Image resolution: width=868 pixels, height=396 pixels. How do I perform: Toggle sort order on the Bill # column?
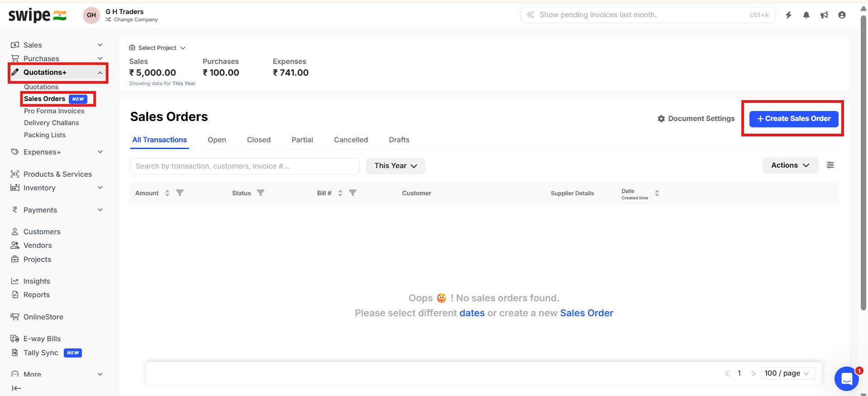pos(340,193)
